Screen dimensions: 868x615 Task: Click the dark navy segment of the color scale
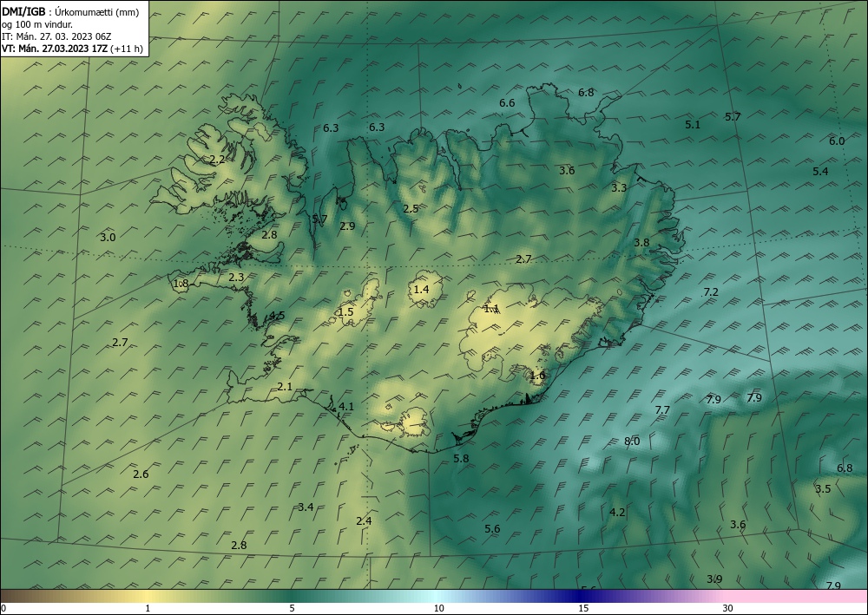(580, 596)
